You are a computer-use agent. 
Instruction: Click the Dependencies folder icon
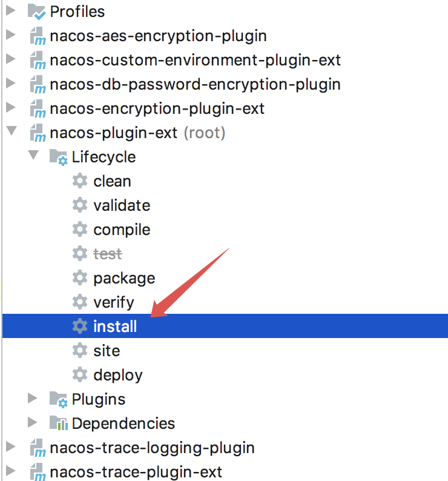click(x=58, y=423)
